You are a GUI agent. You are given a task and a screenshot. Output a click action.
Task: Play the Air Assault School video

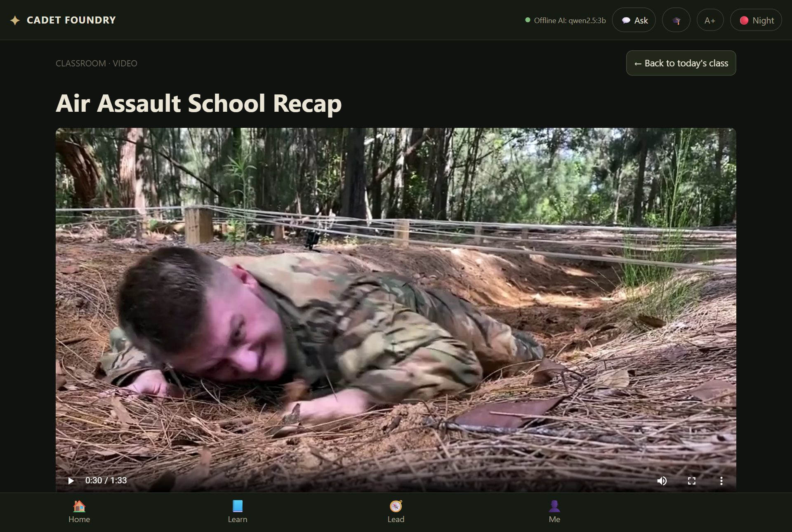click(71, 480)
